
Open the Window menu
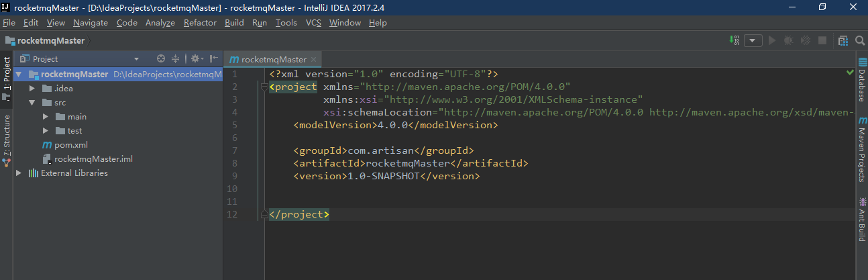[x=345, y=23]
